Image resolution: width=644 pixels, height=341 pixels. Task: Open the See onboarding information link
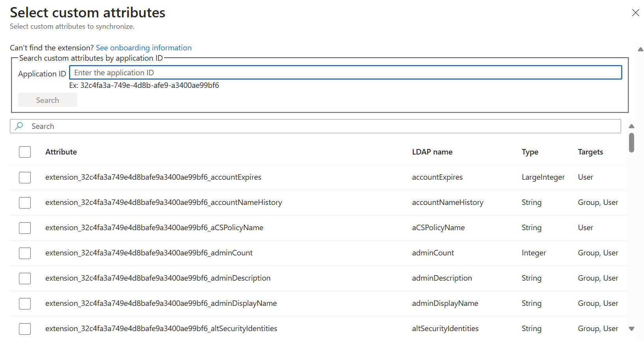point(144,48)
